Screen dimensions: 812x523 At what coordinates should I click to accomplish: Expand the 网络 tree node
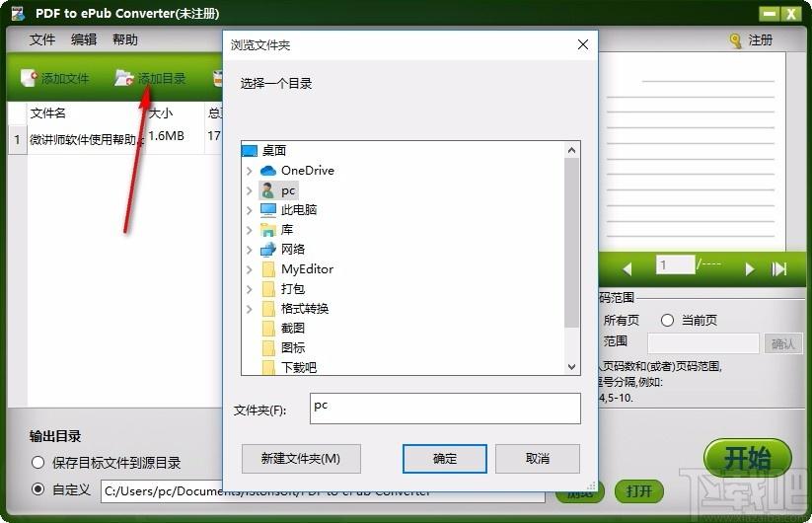click(249, 250)
